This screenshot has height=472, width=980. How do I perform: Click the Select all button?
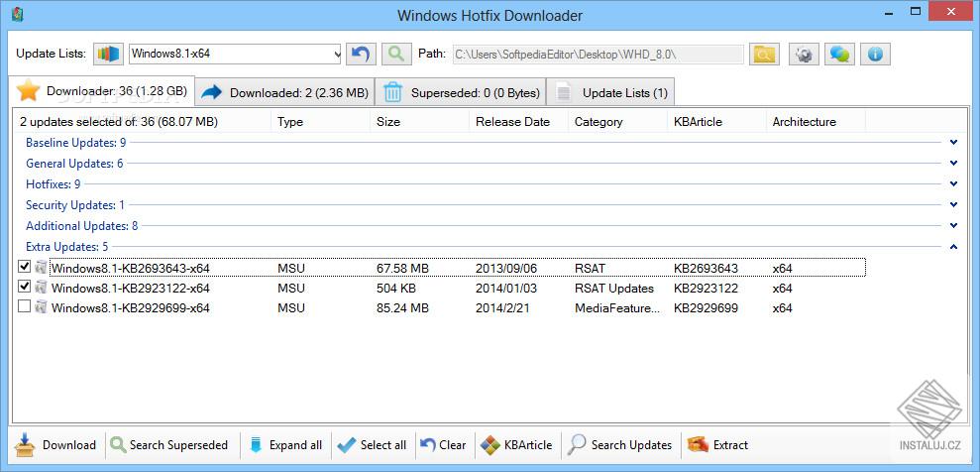click(372, 445)
